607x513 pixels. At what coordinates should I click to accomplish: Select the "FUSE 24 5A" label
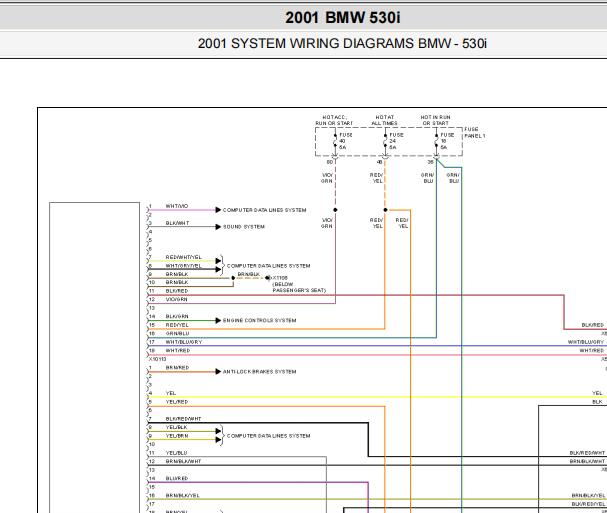click(396, 141)
